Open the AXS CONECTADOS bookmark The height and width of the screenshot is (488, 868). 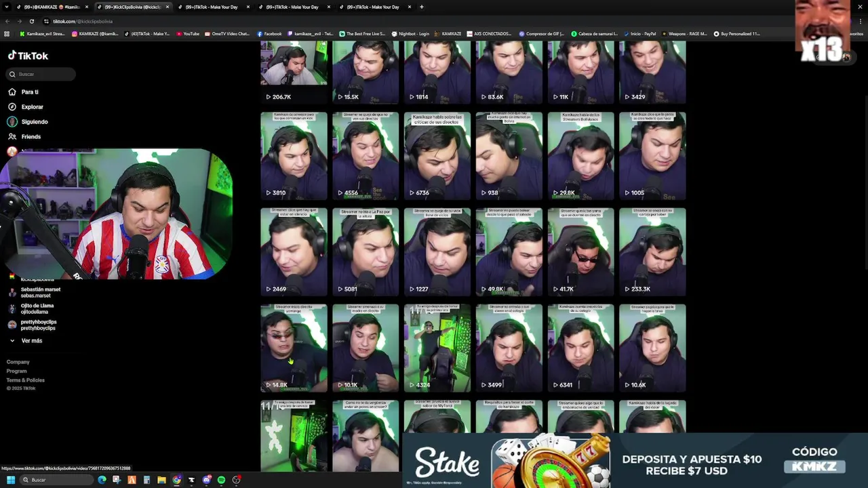[489, 33]
